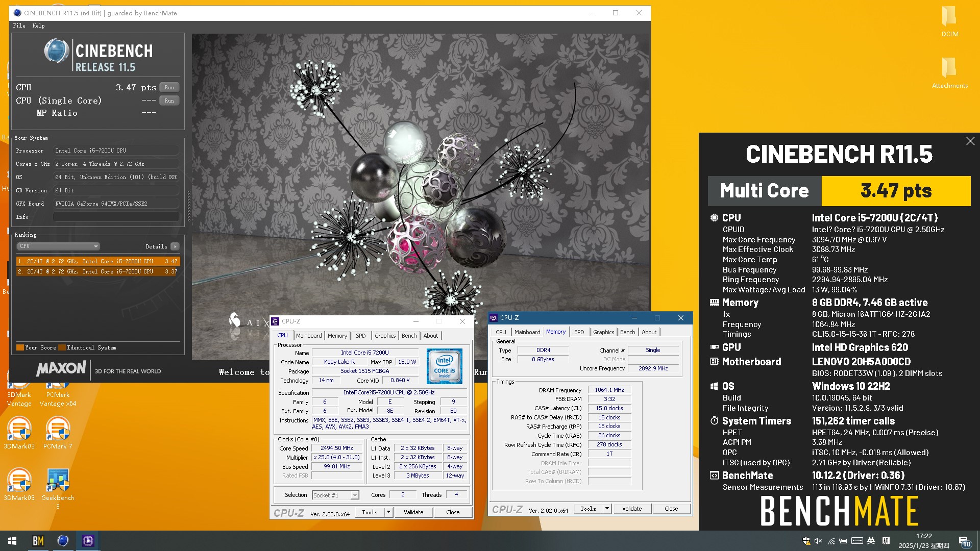Switch input language tray indicator
This screenshot has width=980, height=551.
point(871,541)
